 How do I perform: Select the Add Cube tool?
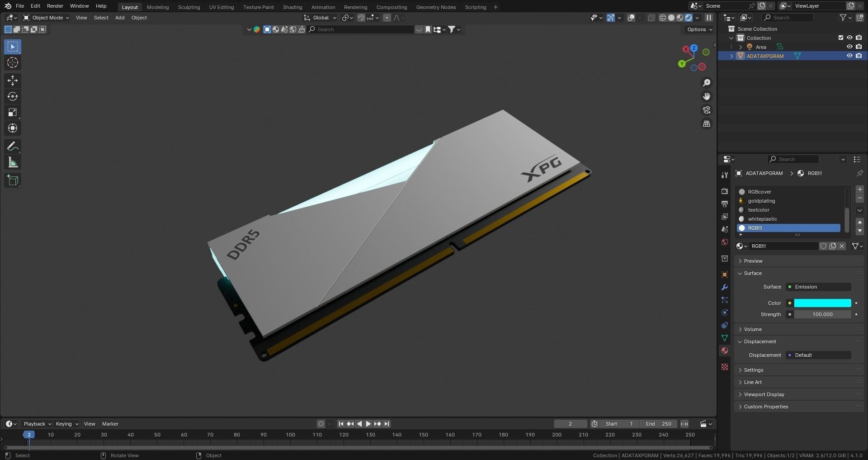(x=13, y=180)
